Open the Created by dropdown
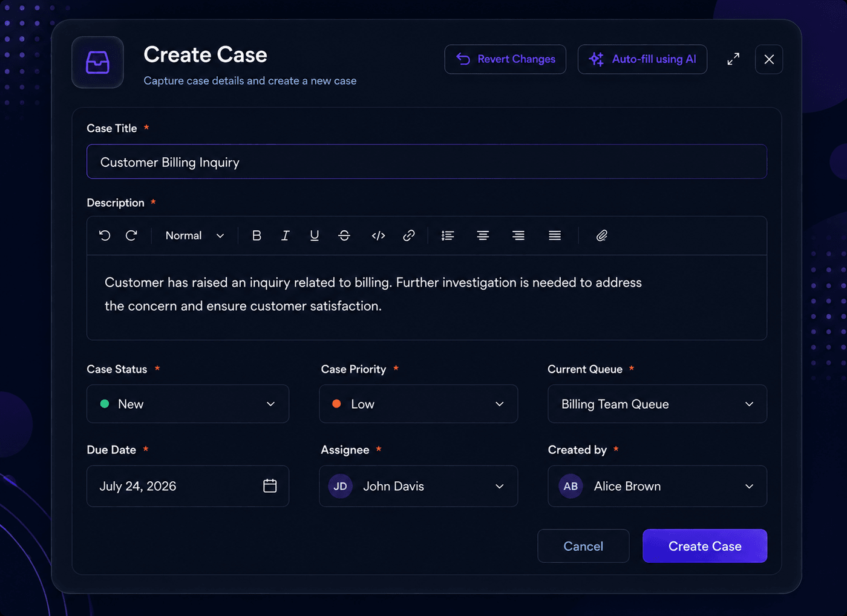This screenshot has height=616, width=847. 658,486
